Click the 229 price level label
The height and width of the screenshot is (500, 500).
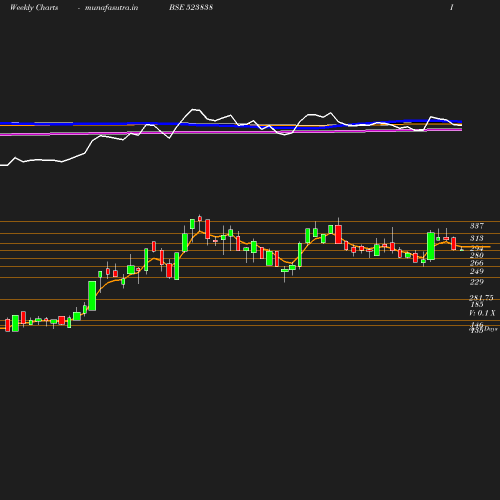pos(477,282)
